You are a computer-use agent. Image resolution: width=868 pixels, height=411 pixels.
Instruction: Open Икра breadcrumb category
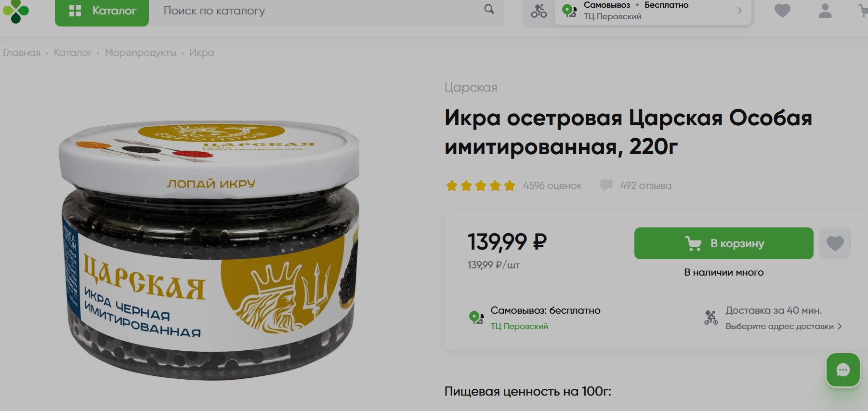[202, 53]
